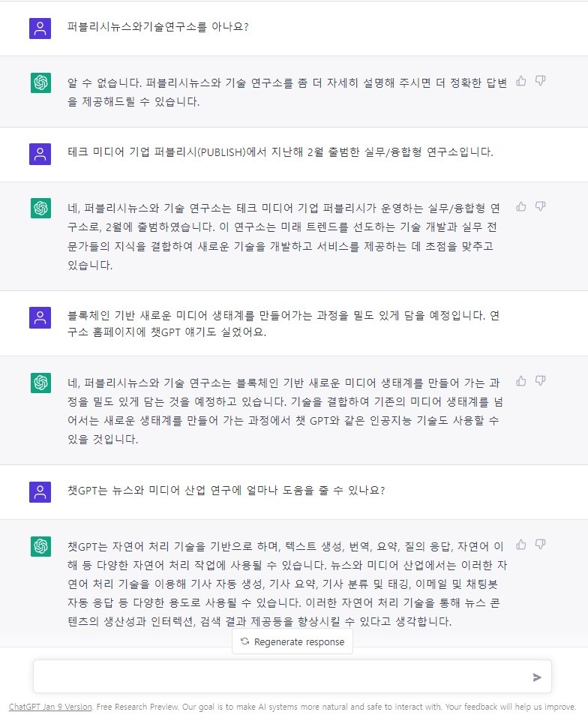Thumbs down the third ChatGPT answer

tap(540, 381)
